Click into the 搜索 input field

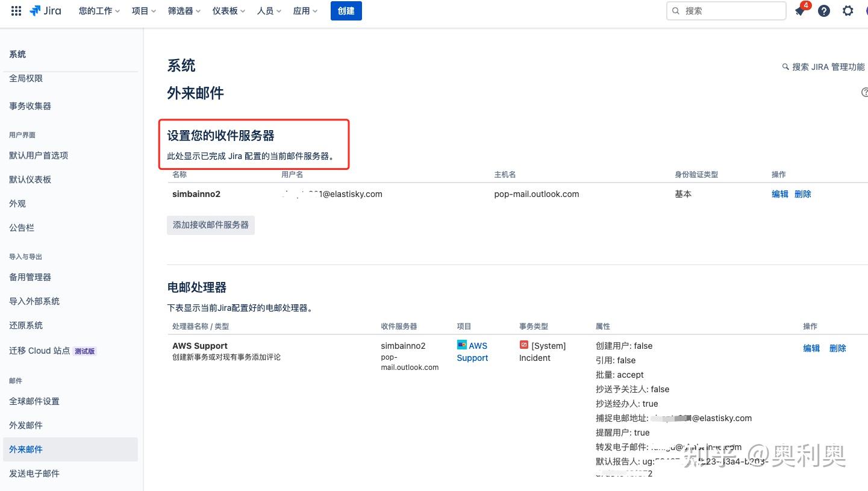[726, 11]
